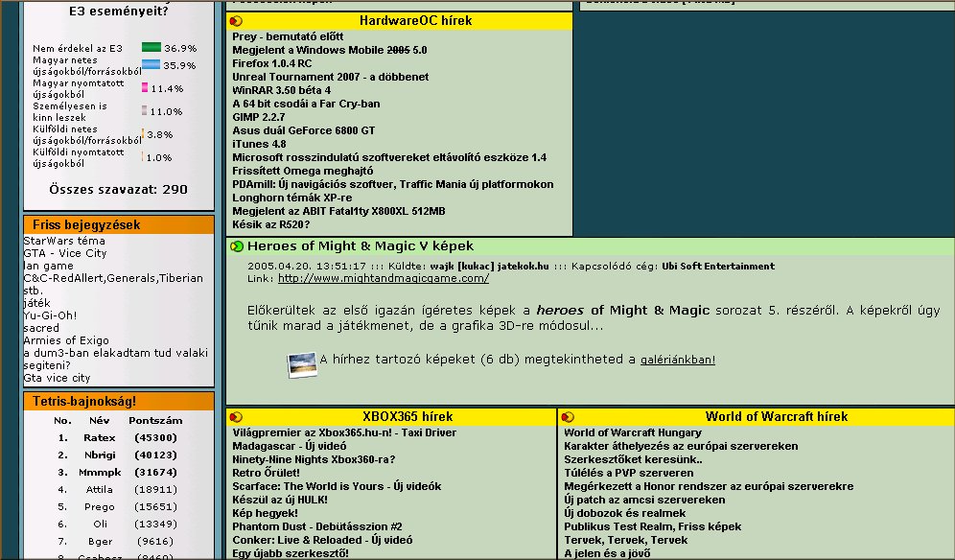Open 'Egy újabb szerkesztő!' news
The image size is (955, 560).
(291, 553)
